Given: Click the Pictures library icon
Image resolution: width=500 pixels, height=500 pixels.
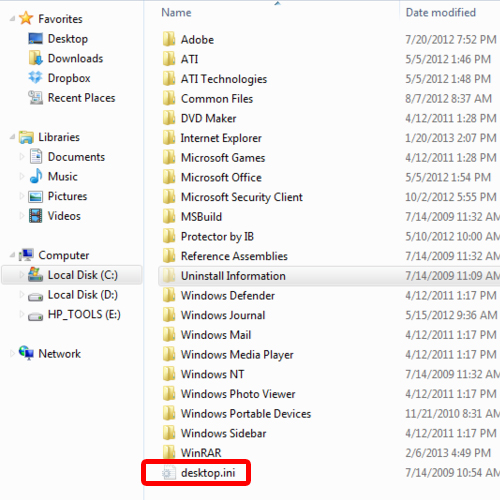Looking at the screenshot, I should 35,196.
